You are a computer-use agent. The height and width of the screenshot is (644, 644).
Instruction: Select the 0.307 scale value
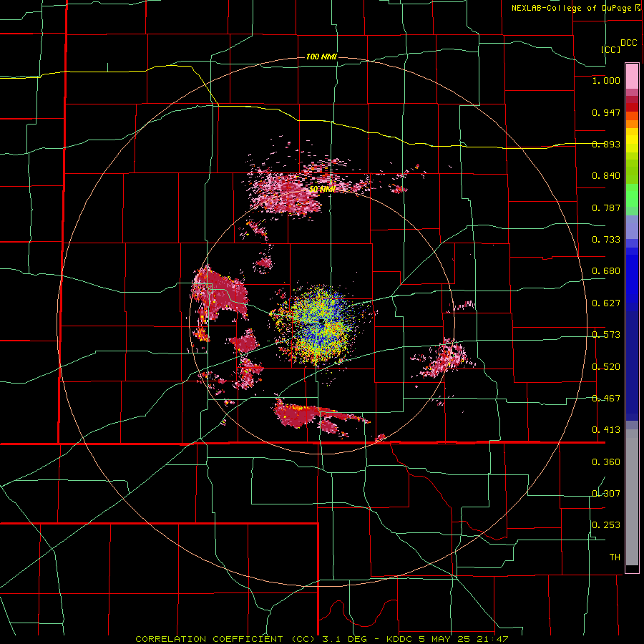pos(606,493)
